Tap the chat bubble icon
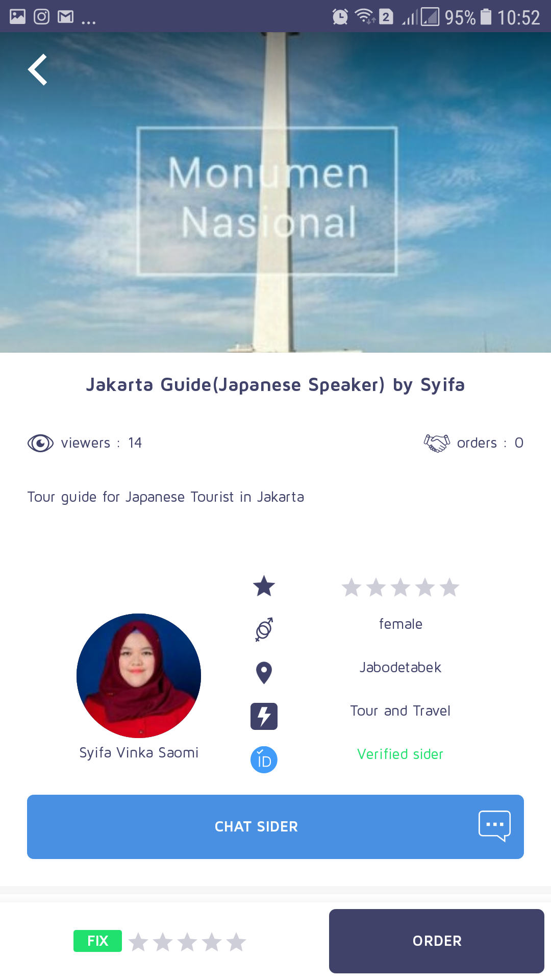This screenshot has width=551, height=980. 494,825
